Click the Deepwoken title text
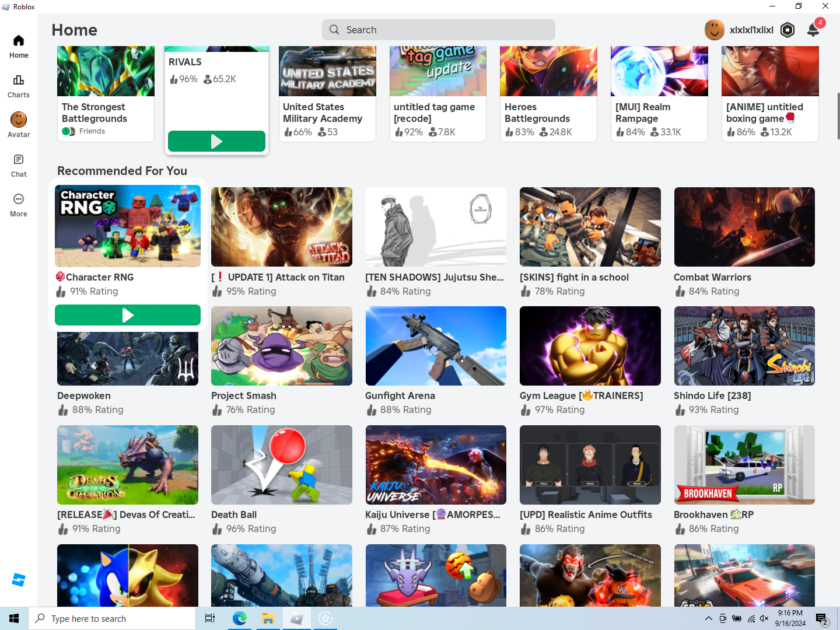 (x=84, y=395)
